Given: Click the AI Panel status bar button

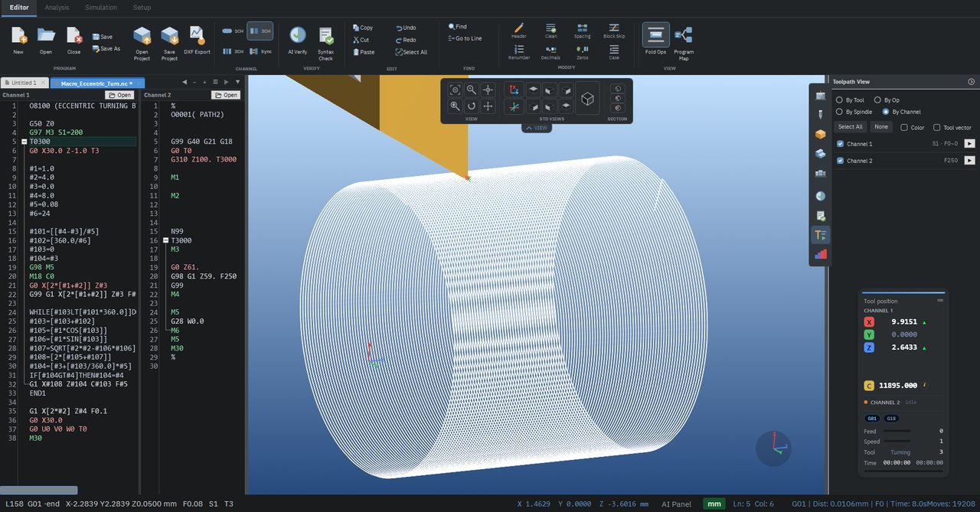Looking at the screenshot, I should pyautogui.click(x=677, y=504).
